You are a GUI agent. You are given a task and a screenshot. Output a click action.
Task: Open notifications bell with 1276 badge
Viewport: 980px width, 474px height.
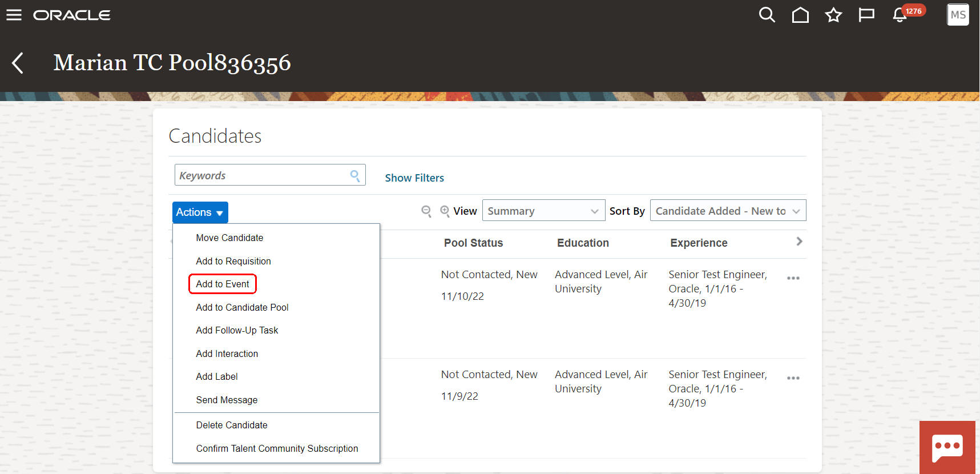pyautogui.click(x=900, y=15)
